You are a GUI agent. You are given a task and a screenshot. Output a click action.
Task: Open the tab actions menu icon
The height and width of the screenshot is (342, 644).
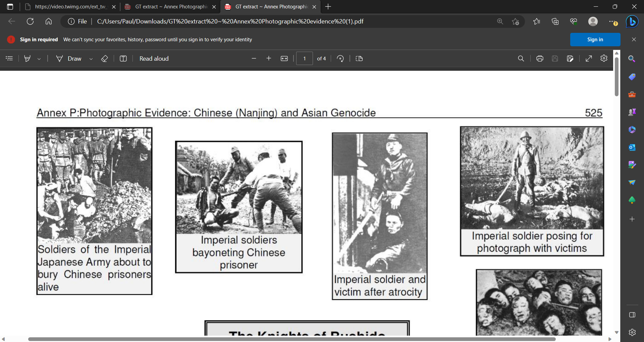tap(10, 7)
